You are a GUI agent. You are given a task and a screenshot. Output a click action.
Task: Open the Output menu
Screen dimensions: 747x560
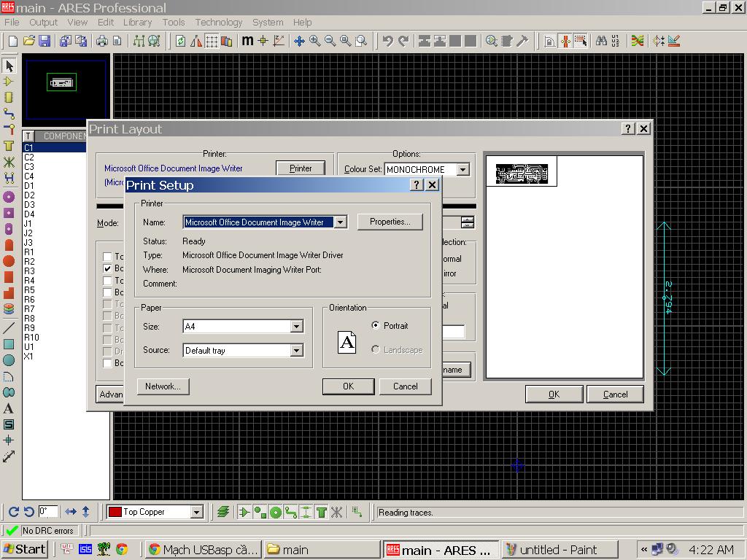pos(43,22)
